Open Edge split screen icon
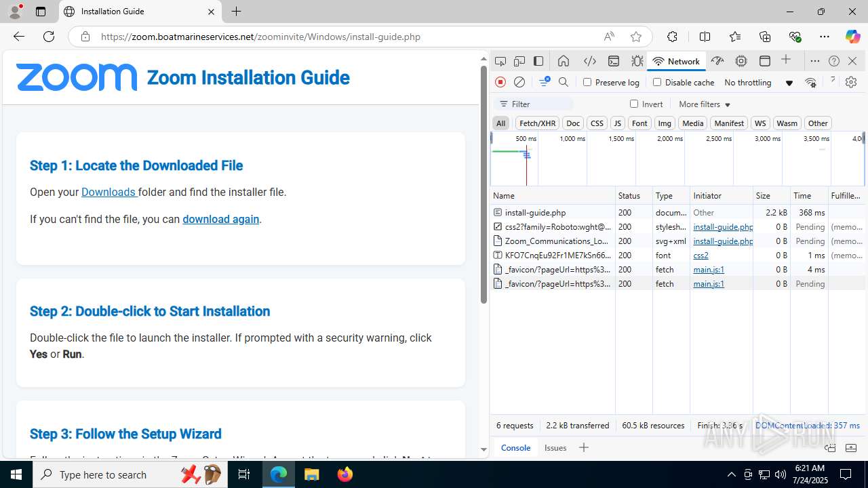Viewport: 868px width, 488px height. [x=705, y=37]
